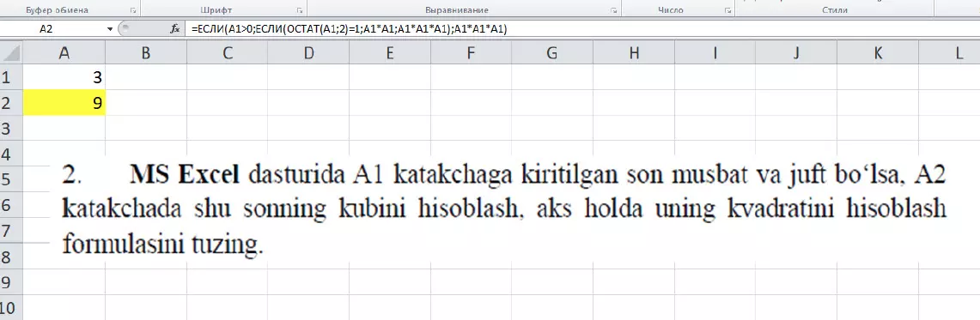Viewport: 980px width, 320px height.
Task: Select the column A header
Action: 64,54
